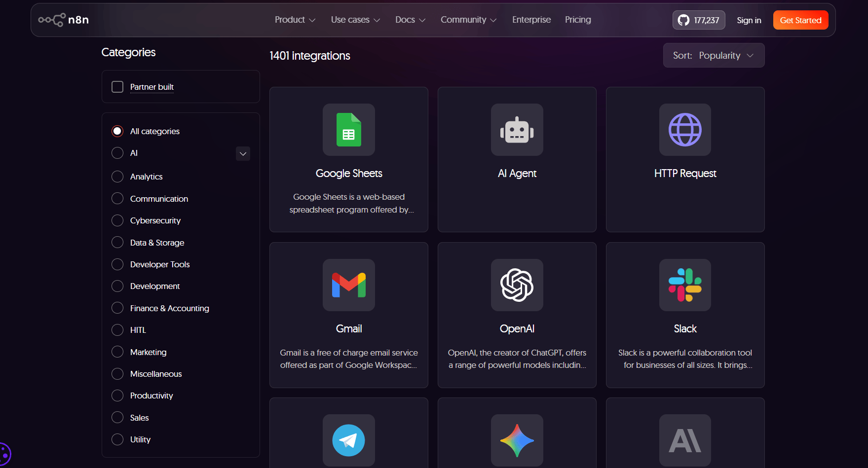Open the Community menu dropdown
868x468 pixels.
(x=468, y=20)
